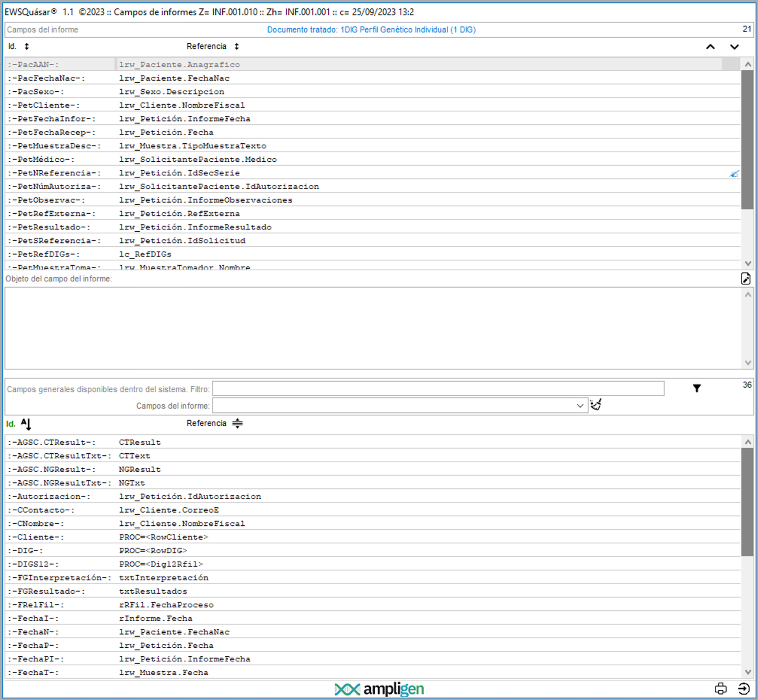This screenshot has width=758, height=700.
Task: Toggle Referencia sort in top list
Action: 237,46
